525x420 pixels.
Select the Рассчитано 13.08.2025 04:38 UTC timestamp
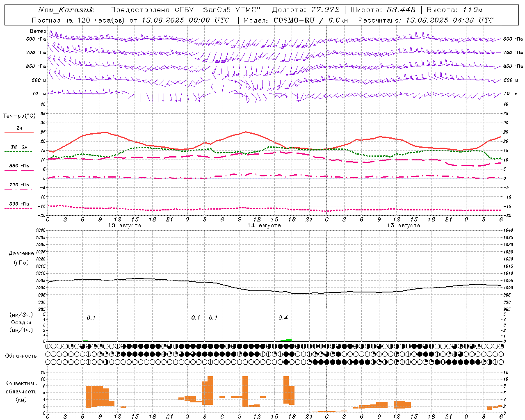(x=426, y=20)
